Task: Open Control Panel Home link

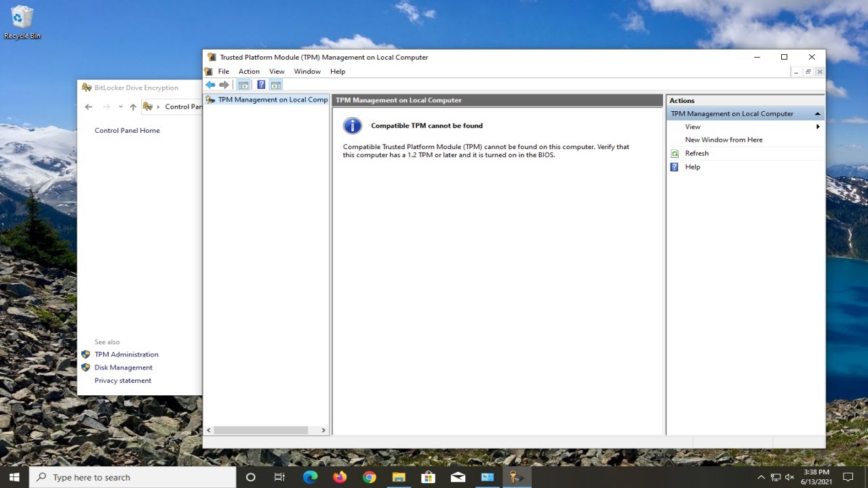Action: [x=127, y=130]
